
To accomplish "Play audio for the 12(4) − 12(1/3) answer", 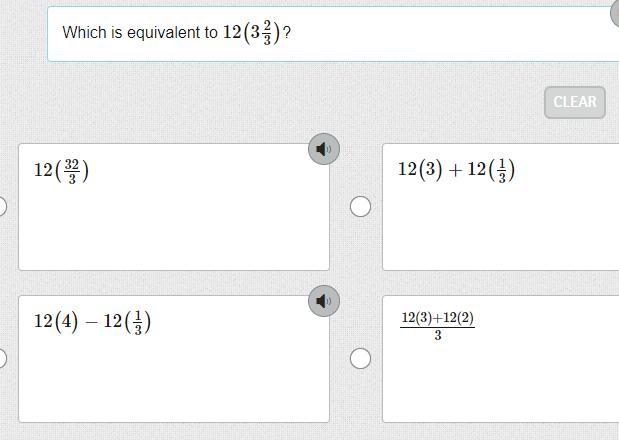I will pos(323,301).
